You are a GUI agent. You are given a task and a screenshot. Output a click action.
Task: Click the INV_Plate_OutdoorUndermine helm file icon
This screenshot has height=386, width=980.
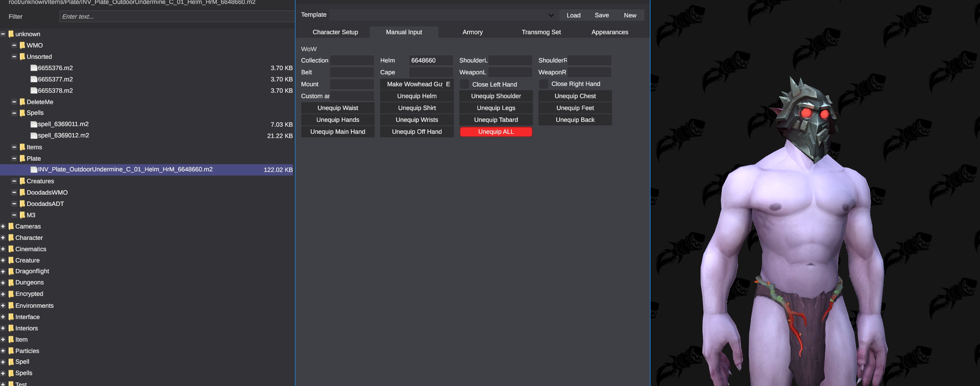pos(34,170)
